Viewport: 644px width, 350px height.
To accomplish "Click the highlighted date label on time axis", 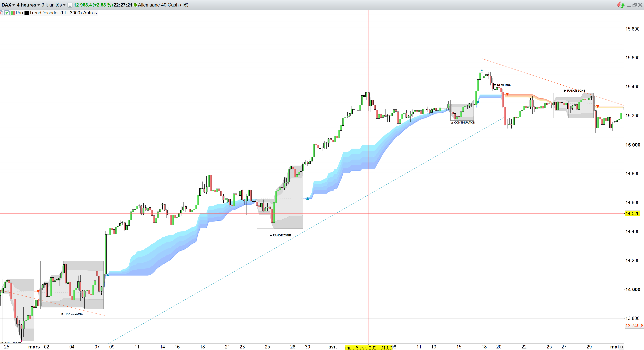I will (369, 347).
